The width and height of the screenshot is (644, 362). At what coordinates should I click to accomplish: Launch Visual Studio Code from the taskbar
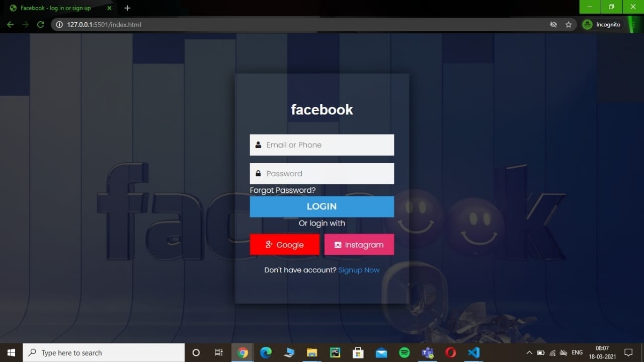click(473, 352)
